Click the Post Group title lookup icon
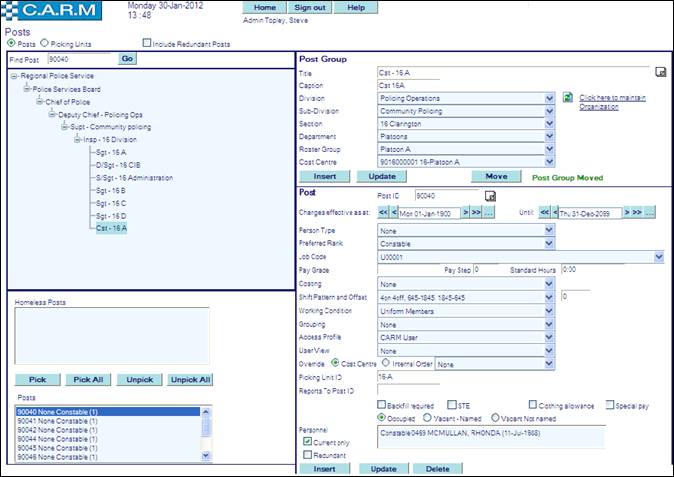Viewport: 674px width, 477px height. click(x=660, y=72)
